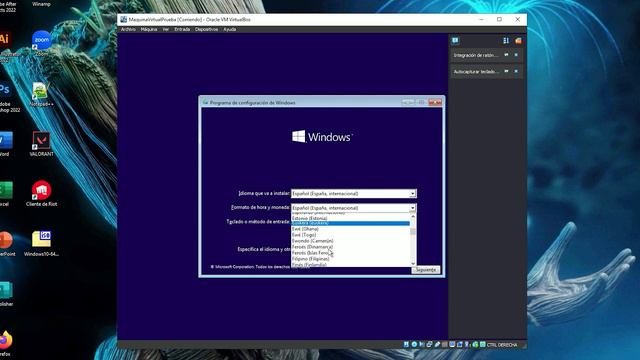Open the Entrada menu
The image size is (640, 360).
(182, 29)
